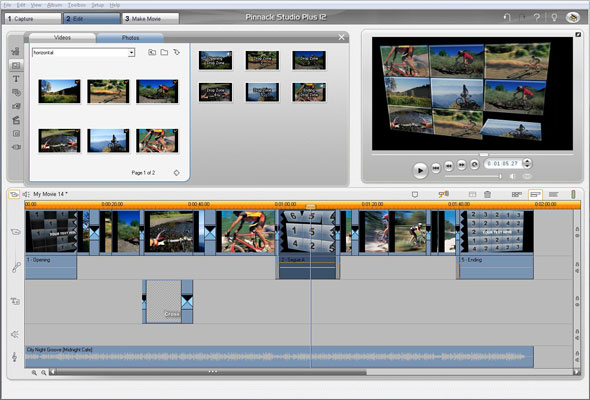
Task: Click the add marker icon above timeline
Action: pyautogui.click(x=415, y=195)
